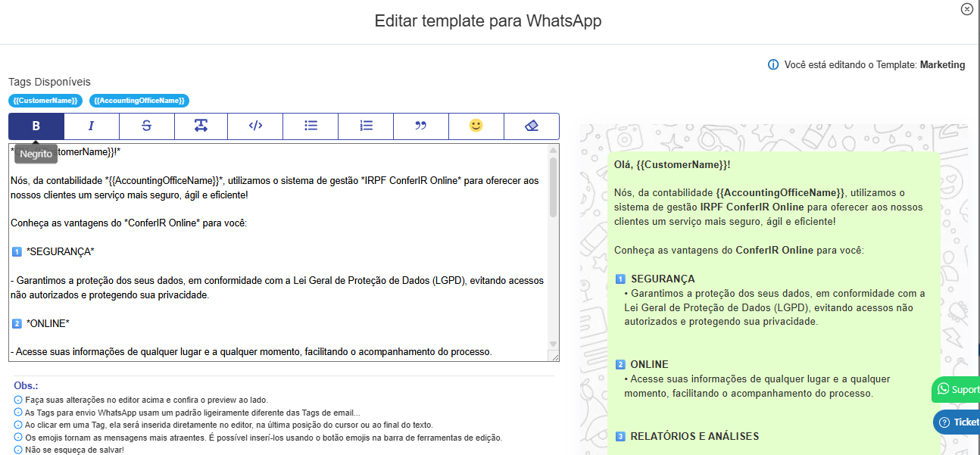
Task: Insert the {{AccountingOfficeName}} tag
Action: coord(139,100)
